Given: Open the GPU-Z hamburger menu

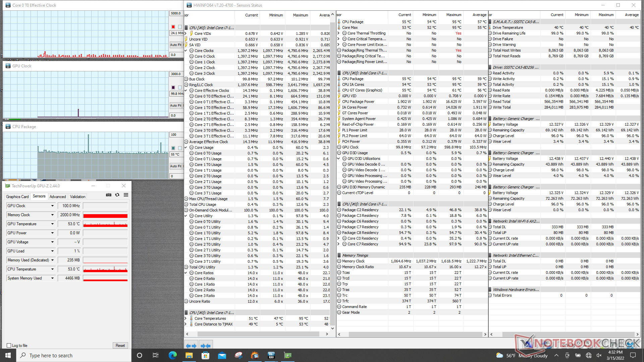Looking at the screenshot, I should [126, 195].
